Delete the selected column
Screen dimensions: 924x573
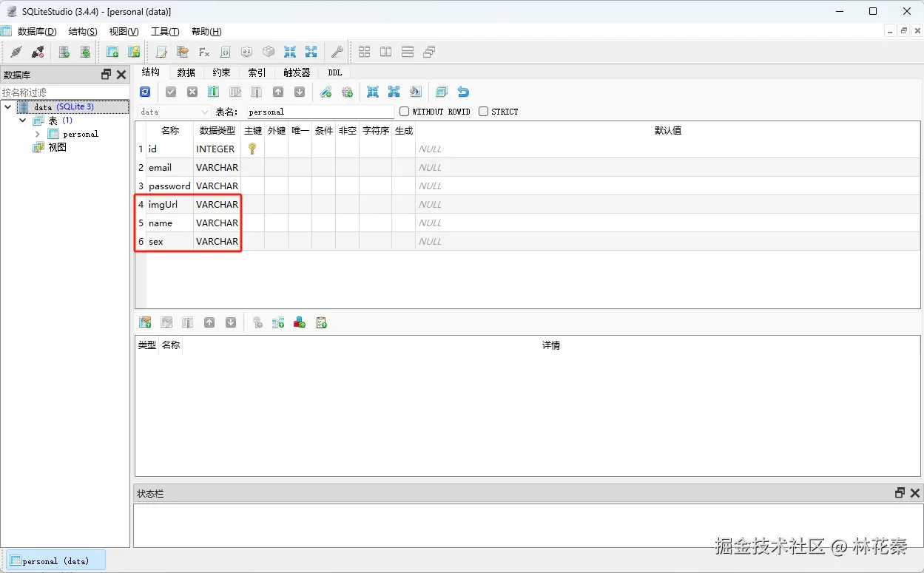256,92
